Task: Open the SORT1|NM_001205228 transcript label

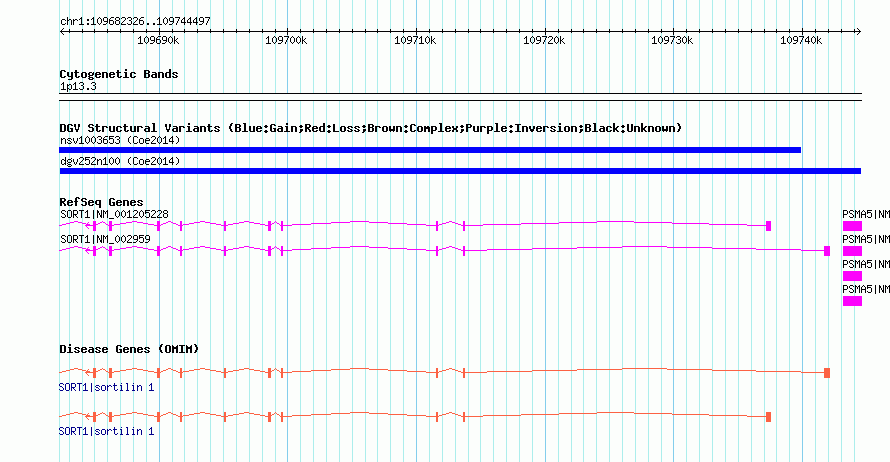Action: [x=114, y=215]
